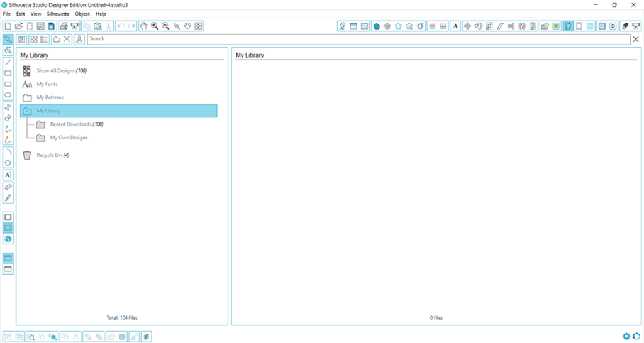
Task: Open the Trace panel icon
Action: (x=556, y=26)
